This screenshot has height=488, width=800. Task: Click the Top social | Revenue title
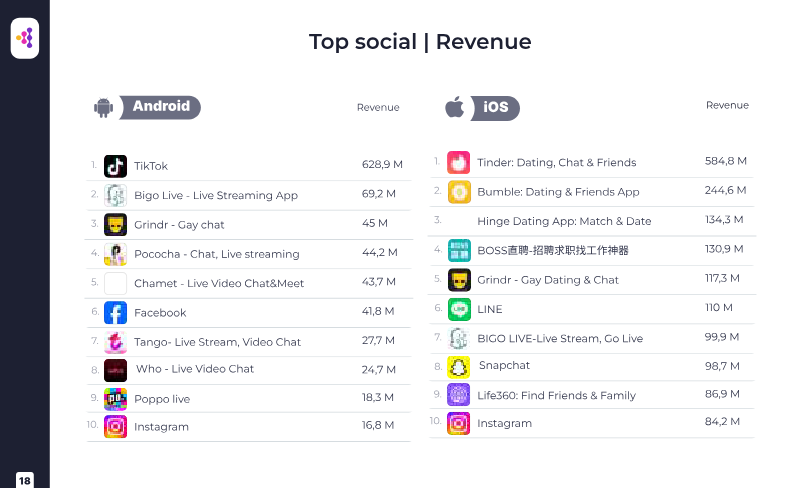(420, 42)
